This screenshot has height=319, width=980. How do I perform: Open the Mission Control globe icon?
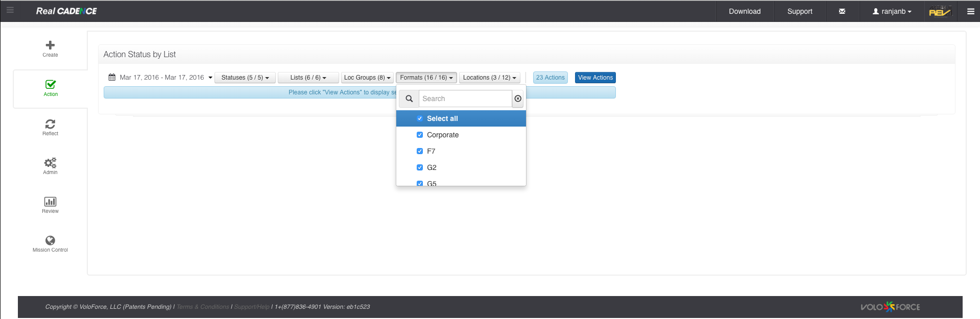pos(50,240)
